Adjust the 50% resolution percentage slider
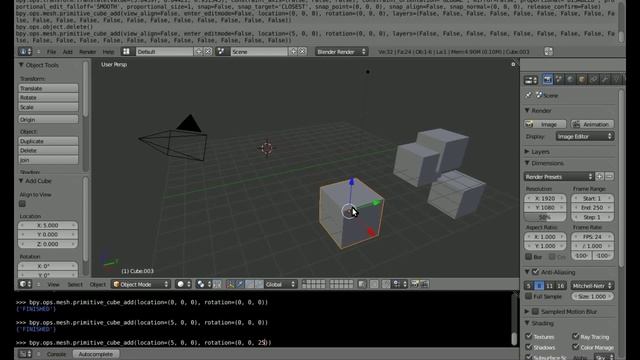 (x=545, y=217)
